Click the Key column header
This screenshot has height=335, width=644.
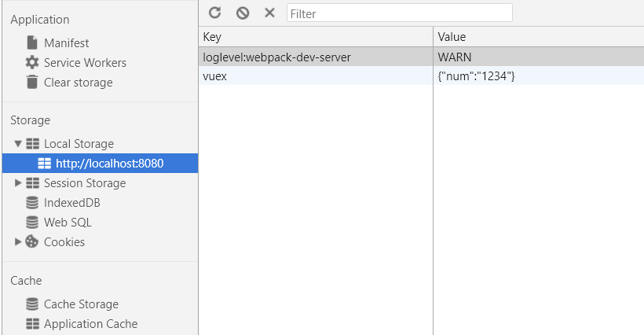click(x=314, y=37)
